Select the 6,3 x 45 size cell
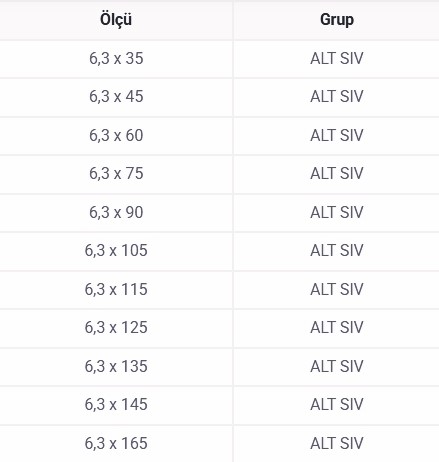439x462 pixels. pyautogui.click(x=116, y=97)
